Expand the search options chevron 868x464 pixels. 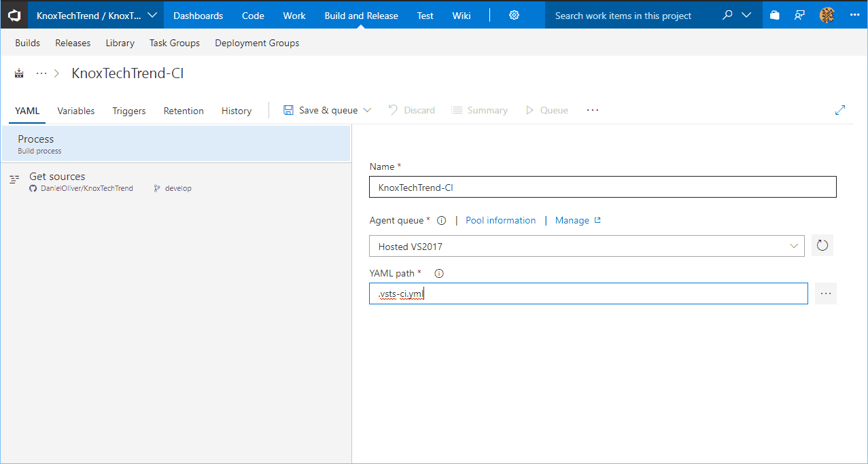(x=747, y=15)
